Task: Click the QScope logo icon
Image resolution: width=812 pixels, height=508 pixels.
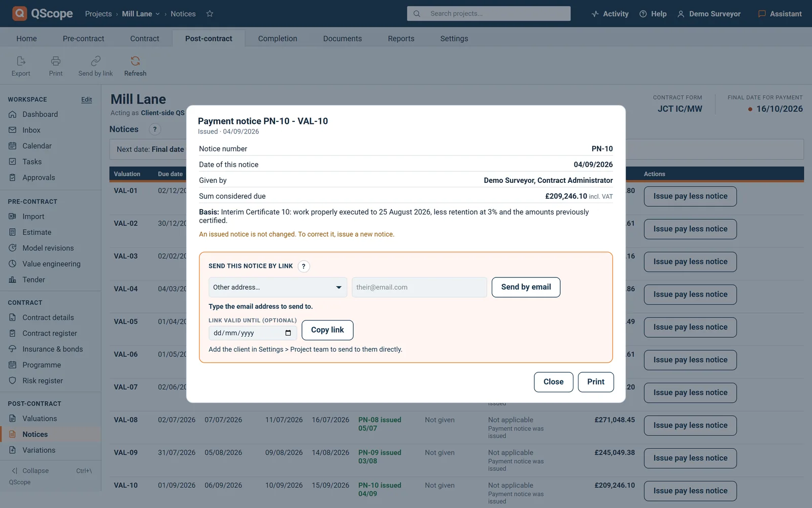Action: click(x=20, y=14)
